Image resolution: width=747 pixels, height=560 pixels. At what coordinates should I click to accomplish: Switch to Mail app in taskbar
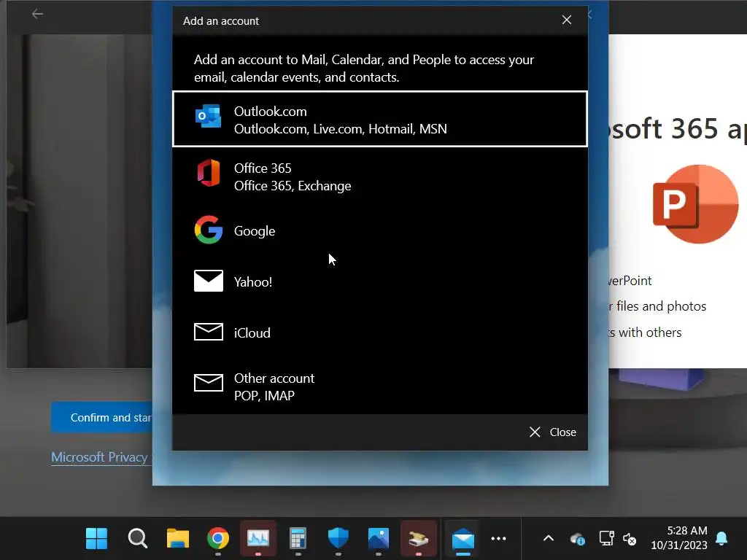point(463,540)
